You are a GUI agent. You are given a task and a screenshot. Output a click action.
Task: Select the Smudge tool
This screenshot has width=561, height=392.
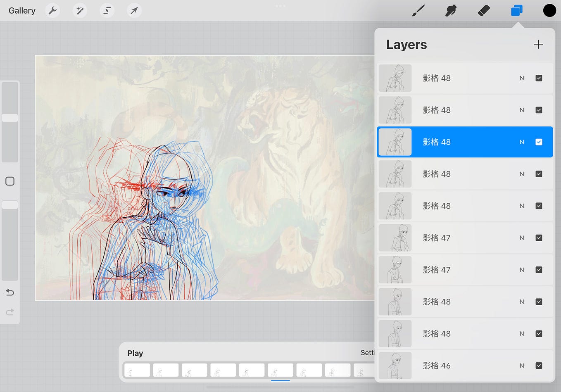point(451,10)
